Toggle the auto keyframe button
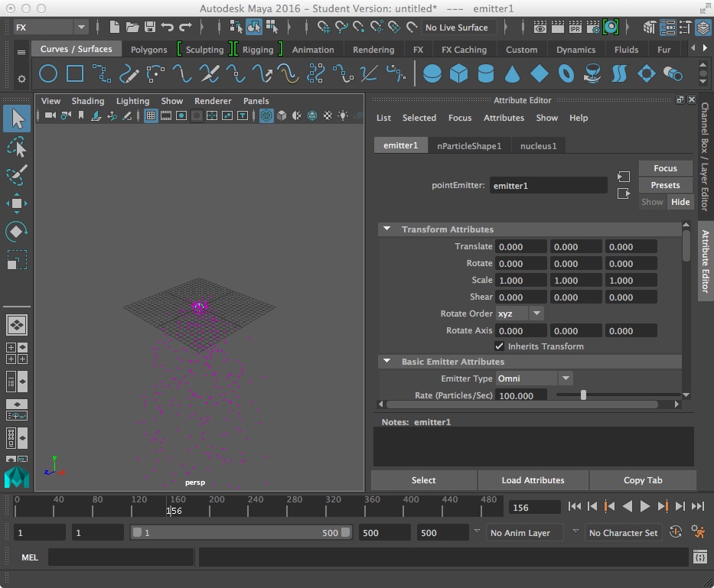The width and height of the screenshot is (714, 588). (x=676, y=532)
